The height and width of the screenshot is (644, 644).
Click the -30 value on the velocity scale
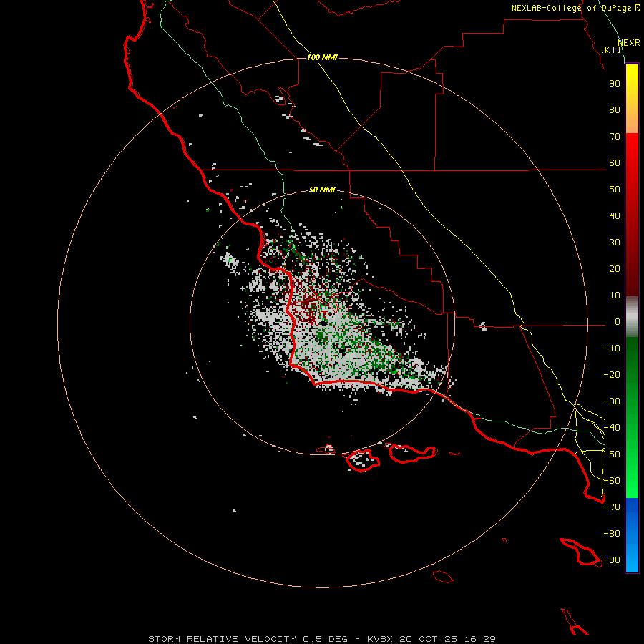[x=612, y=401]
